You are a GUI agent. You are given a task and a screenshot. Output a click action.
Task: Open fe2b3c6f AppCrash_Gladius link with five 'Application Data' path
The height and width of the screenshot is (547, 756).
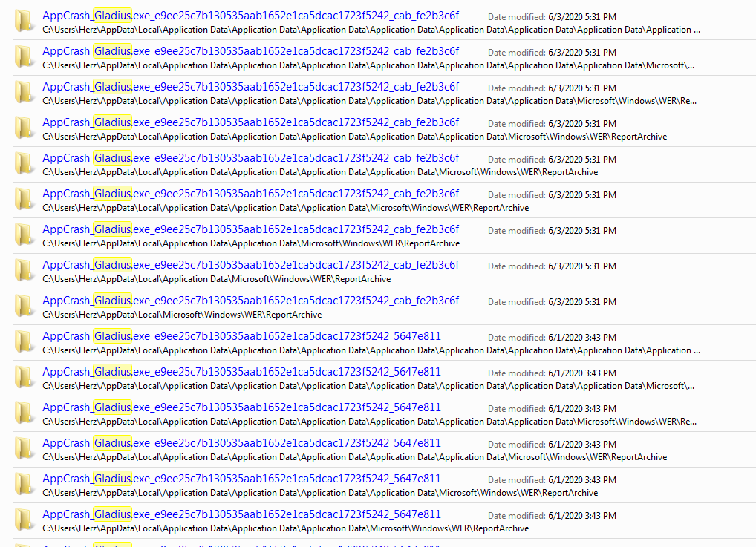[x=251, y=122]
